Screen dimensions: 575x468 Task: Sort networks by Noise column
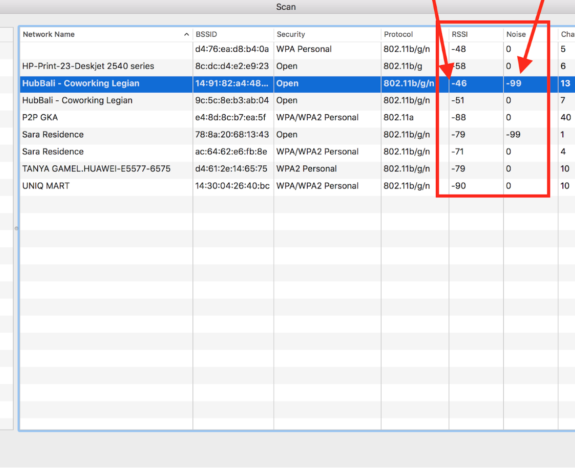pyautogui.click(x=531, y=34)
